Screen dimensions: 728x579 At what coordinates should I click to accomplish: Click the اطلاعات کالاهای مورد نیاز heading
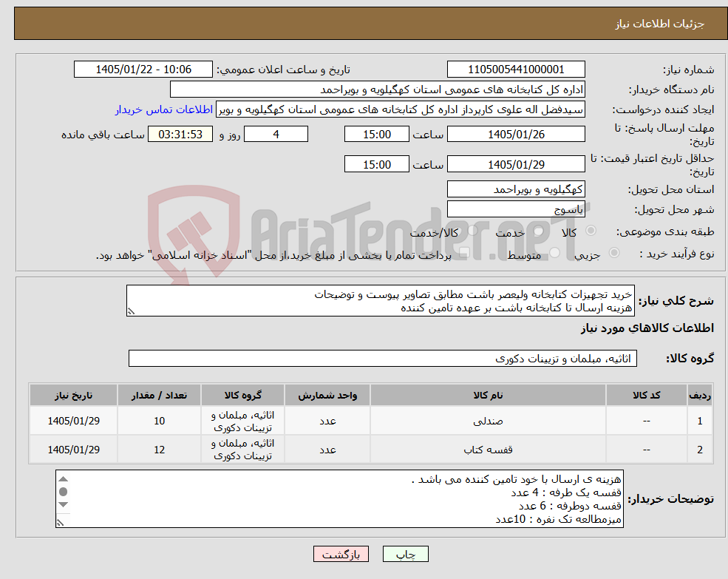[647, 328]
